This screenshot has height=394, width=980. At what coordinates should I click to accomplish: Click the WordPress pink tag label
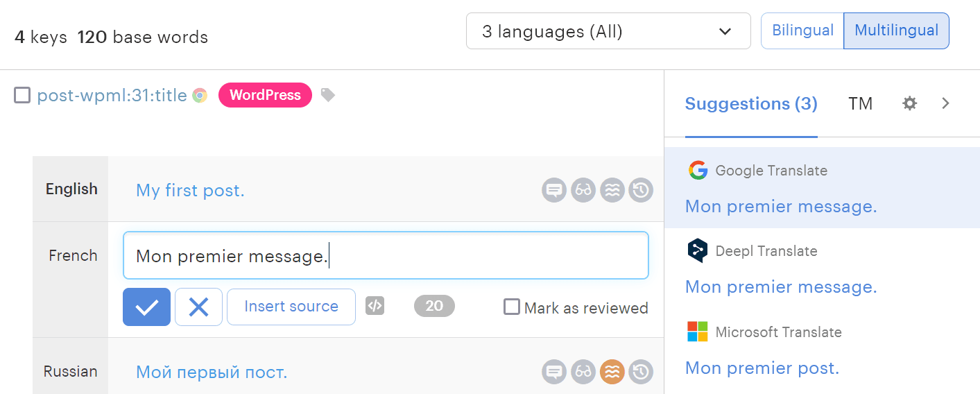click(265, 95)
